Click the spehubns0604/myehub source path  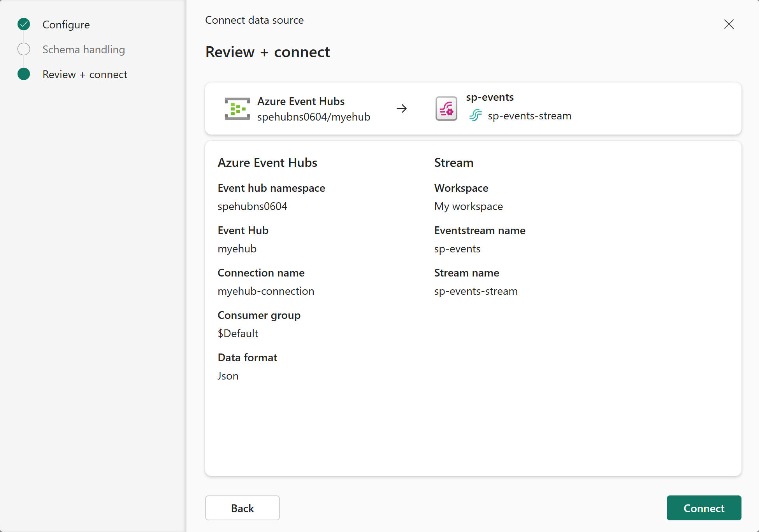point(314,117)
